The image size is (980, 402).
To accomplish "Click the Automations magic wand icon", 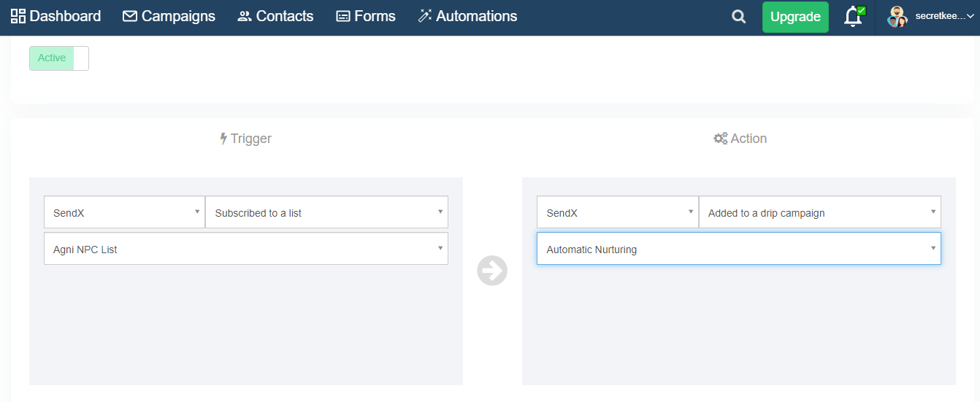I will pyautogui.click(x=425, y=16).
